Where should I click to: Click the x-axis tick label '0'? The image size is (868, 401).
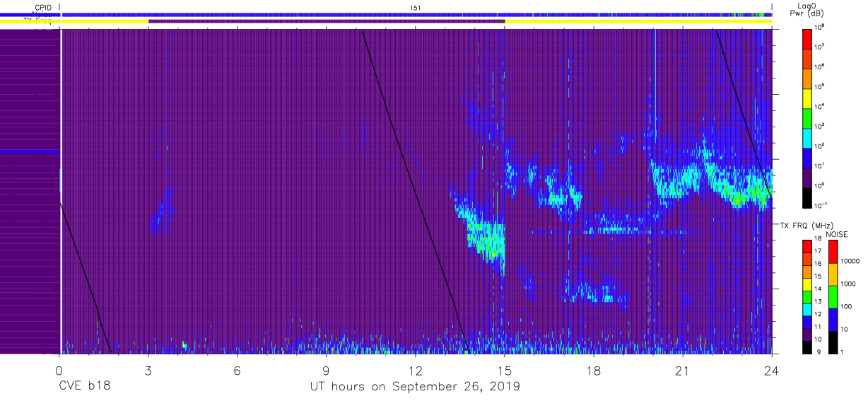tap(59, 370)
